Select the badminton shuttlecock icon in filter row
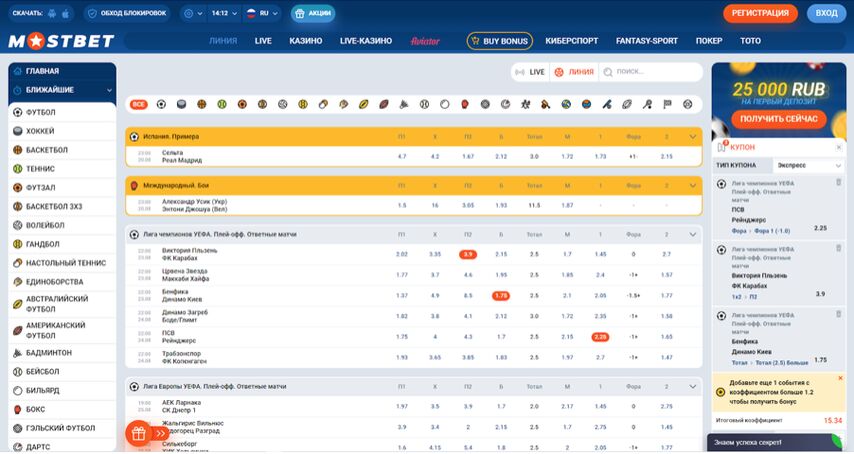The width and height of the screenshot is (854, 454). pos(404,104)
